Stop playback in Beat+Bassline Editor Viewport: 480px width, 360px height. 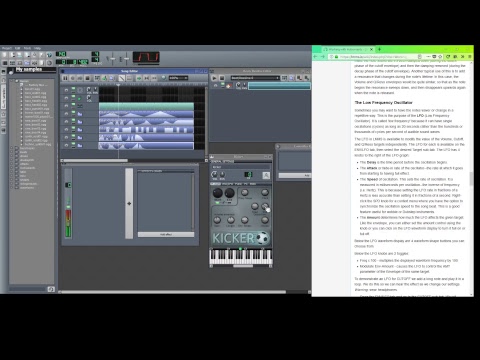pos(222,78)
